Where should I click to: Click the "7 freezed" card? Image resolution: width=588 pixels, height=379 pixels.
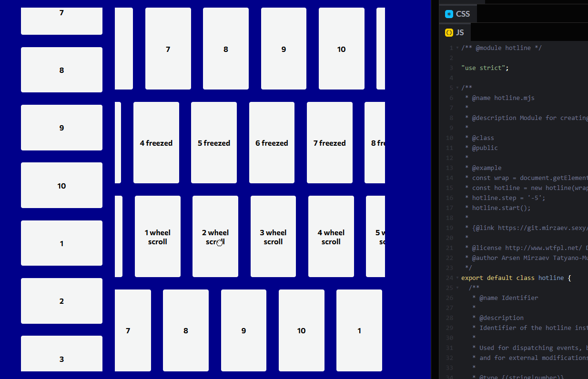(x=330, y=143)
